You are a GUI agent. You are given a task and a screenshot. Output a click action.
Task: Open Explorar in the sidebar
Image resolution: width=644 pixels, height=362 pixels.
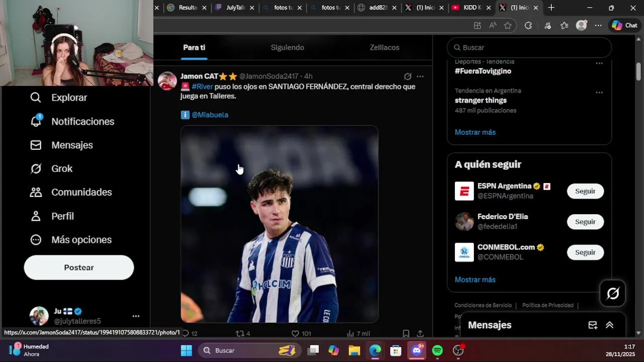[58, 98]
